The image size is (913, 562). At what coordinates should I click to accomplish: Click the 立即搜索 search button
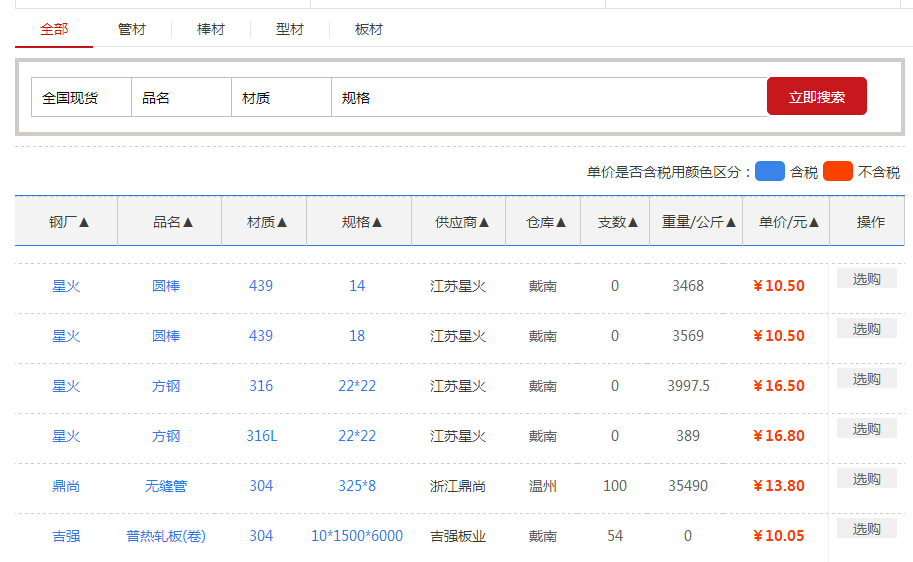pyautogui.click(x=816, y=97)
